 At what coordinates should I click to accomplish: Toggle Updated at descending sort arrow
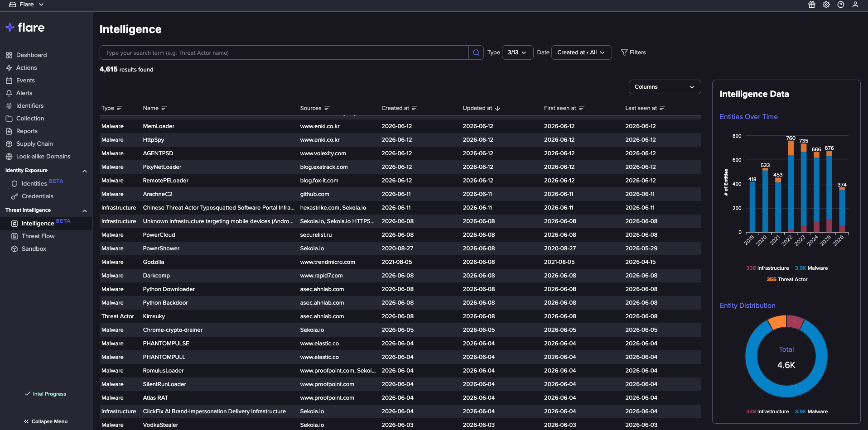coord(497,108)
